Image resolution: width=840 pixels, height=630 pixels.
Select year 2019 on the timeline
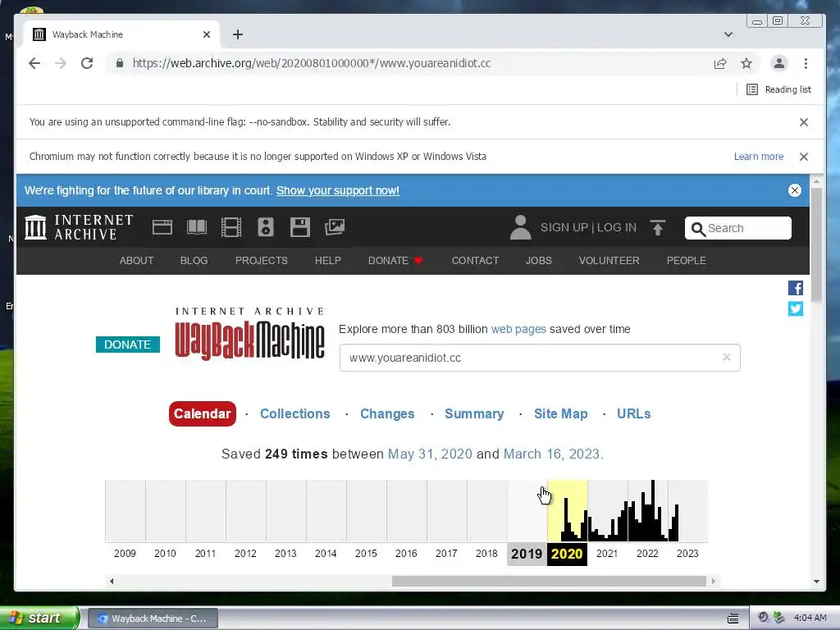pos(527,554)
